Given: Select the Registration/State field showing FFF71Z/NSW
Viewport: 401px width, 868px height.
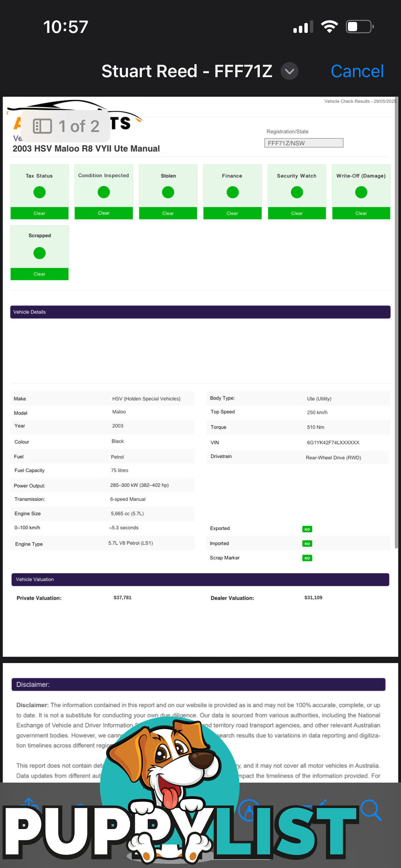Looking at the screenshot, I should coord(304,143).
